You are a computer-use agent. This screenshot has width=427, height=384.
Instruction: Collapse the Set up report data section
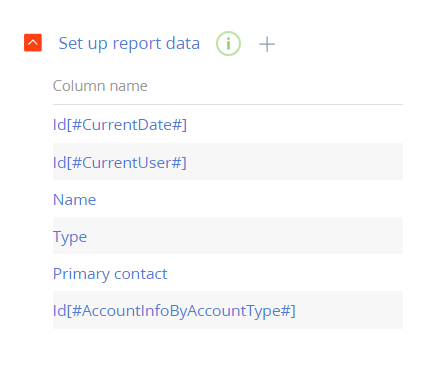[x=33, y=43]
